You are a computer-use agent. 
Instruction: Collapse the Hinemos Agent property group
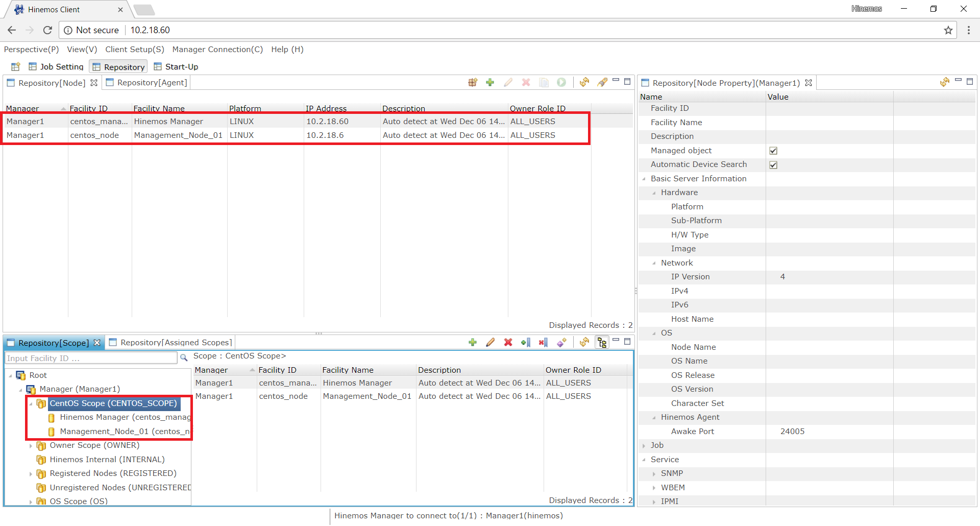coord(654,418)
